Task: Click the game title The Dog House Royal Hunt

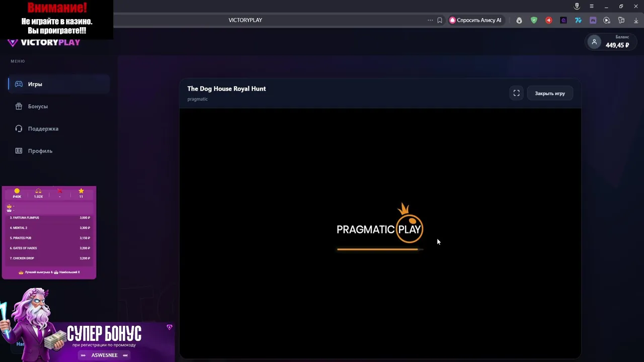Action: coord(226,88)
